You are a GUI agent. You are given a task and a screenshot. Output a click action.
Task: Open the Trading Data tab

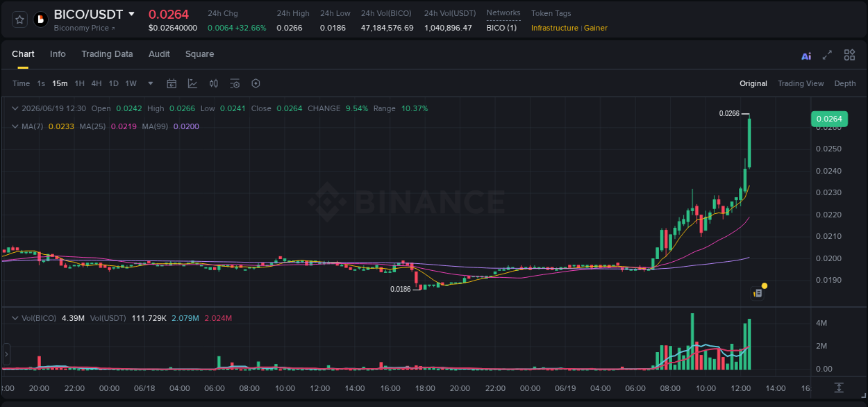click(107, 54)
